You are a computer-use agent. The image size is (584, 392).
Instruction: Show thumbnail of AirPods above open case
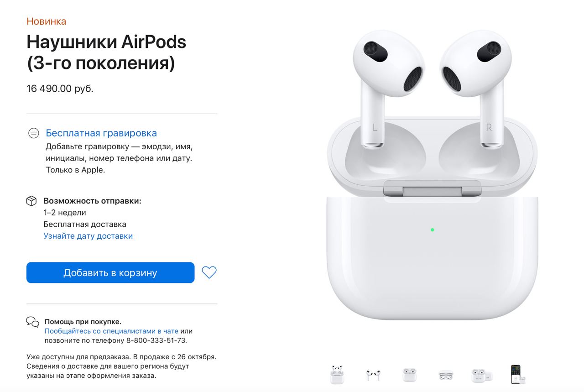[337, 374]
